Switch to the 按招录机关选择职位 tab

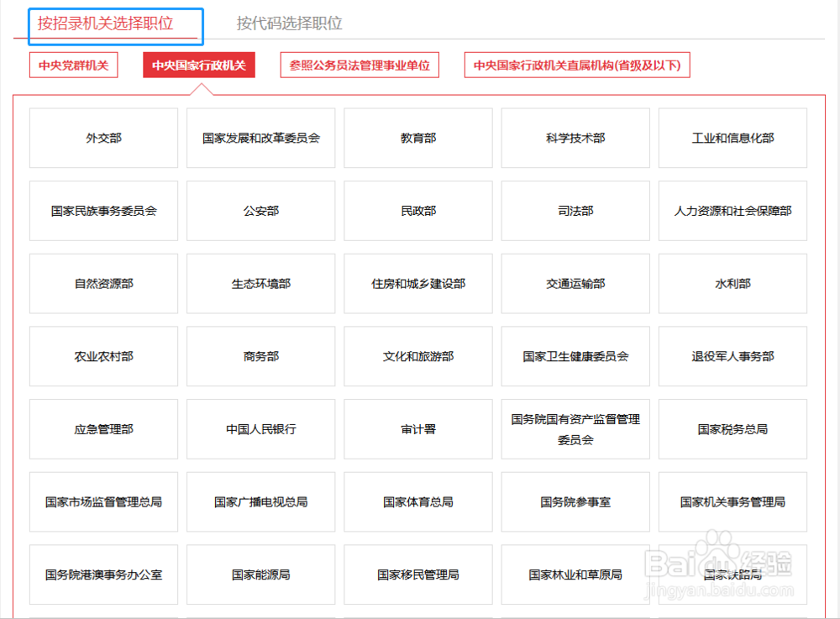point(115,24)
